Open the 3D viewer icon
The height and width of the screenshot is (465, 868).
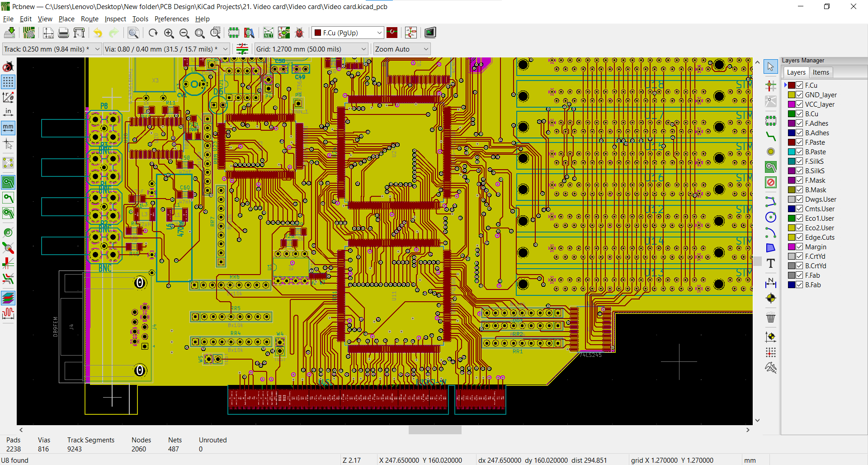pyautogui.click(x=430, y=33)
